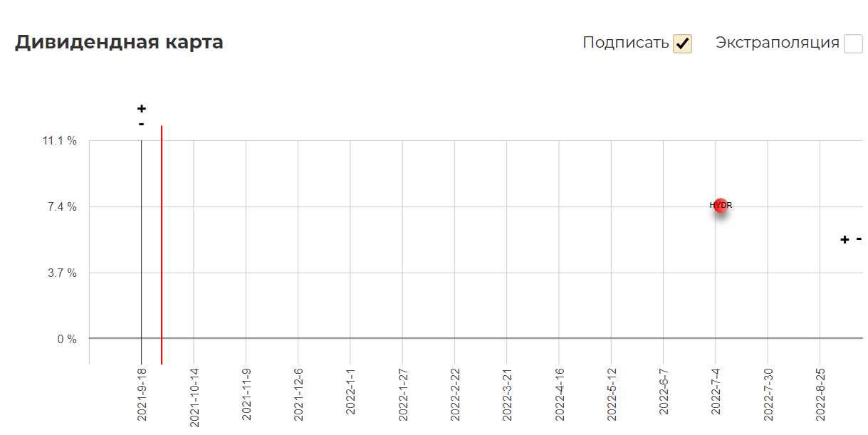The width and height of the screenshot is (868, 435).
Task: Click the minus icon at the chart's right edge
Action: click(859, 239)
